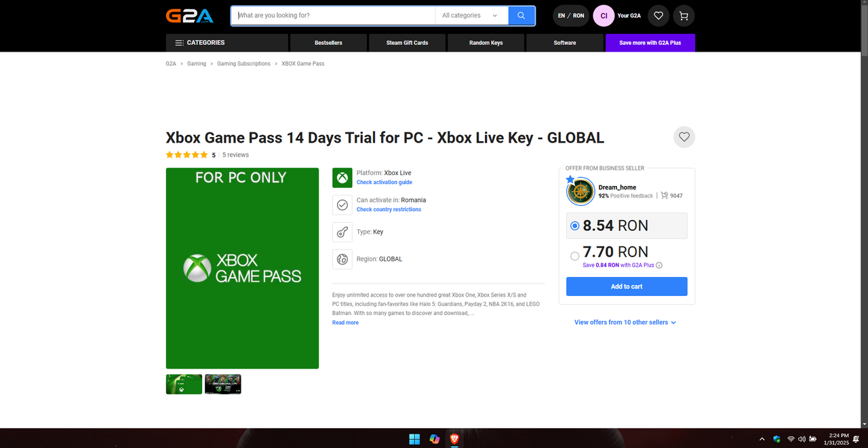The image size is (868, 448).
Task: Open Copilot from the taskbar
Action: click(x=435, y=439)
